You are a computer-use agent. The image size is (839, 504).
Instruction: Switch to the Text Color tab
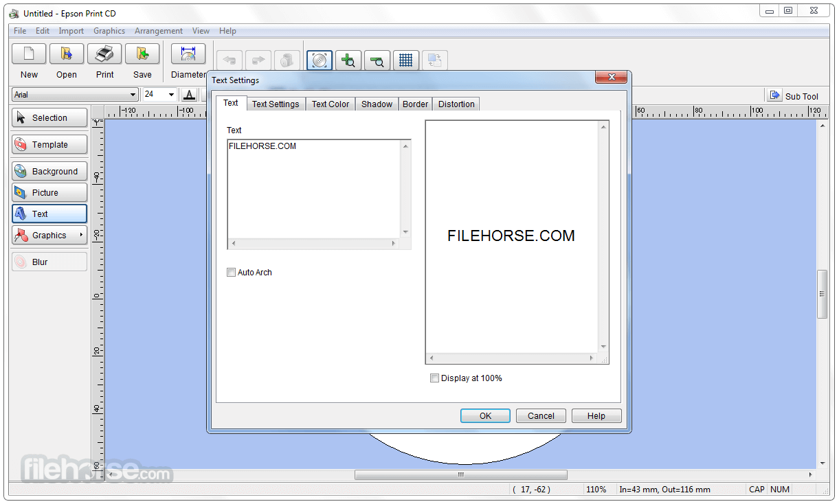click(x=331, y=104)
